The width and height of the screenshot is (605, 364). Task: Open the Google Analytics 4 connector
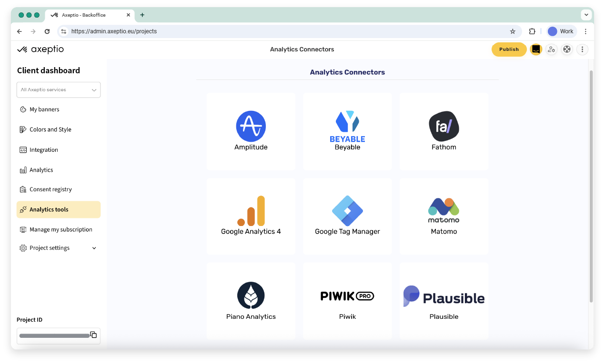[x=251, y=216]
